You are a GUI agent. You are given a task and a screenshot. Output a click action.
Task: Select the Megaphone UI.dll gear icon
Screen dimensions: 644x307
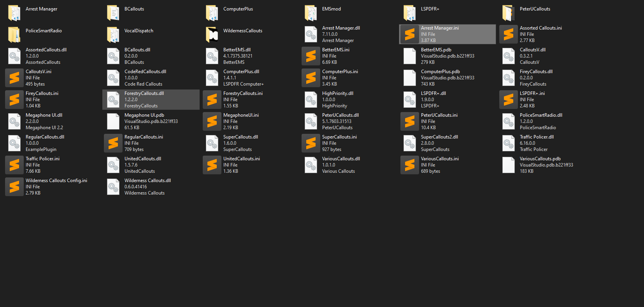tap(14, 121)
